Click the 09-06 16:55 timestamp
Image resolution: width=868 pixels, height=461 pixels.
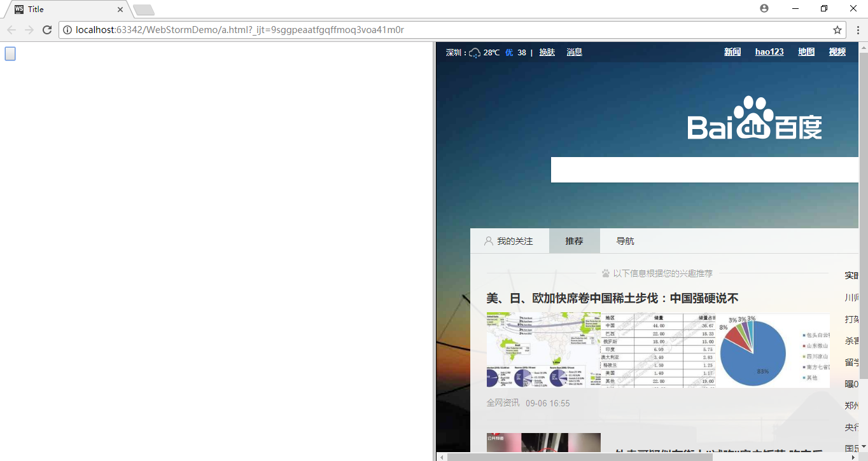(548, 403)
